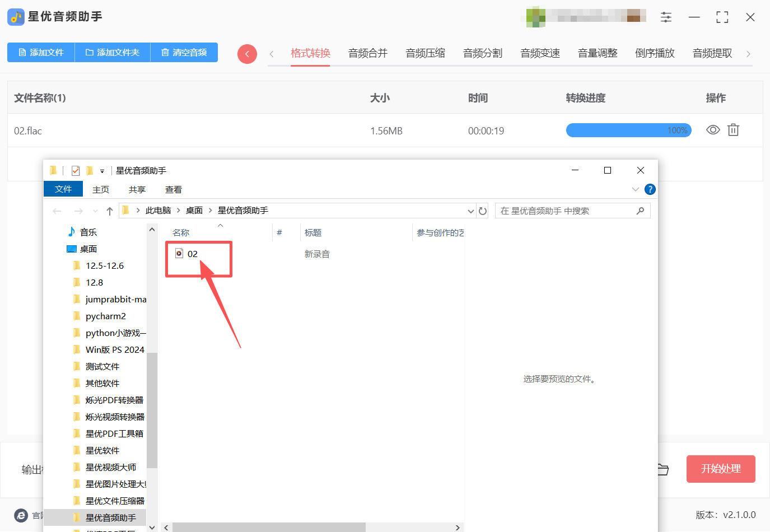Viewport: 770px width, 532px height.
Task: Clear the list with 清空音频
Action: 184,53
